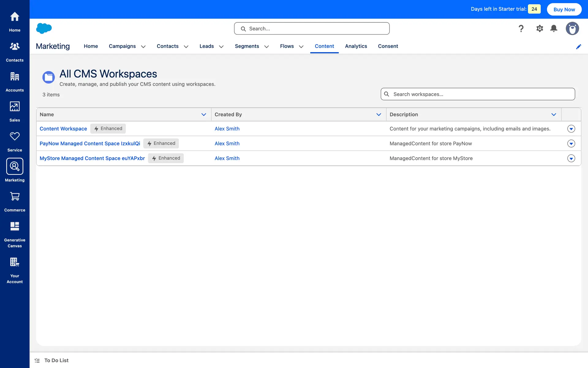Click the pencil edit navigation icon
This screenshot has width=588, height=368.
pyautogui.click(x=579, y=47)
